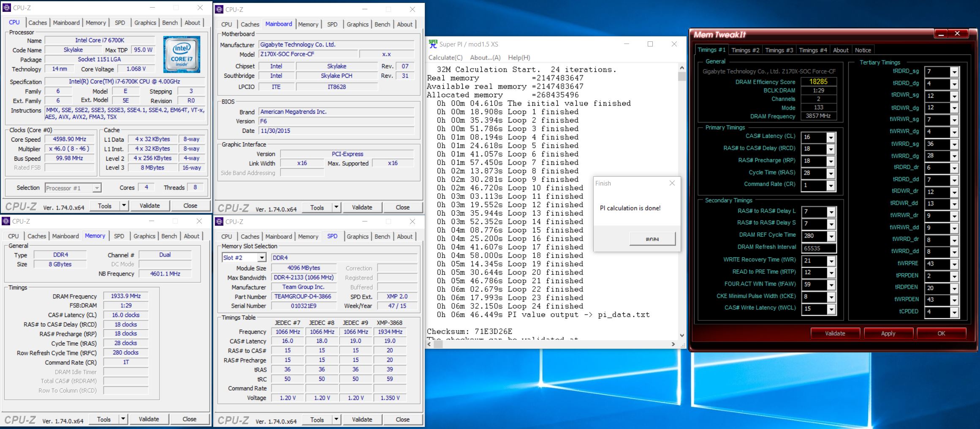The width and height of the screenshot is (980, 429).
Task: Open Timings #4 tab in Mem TweakIt
Action: (x=813, y=50)
